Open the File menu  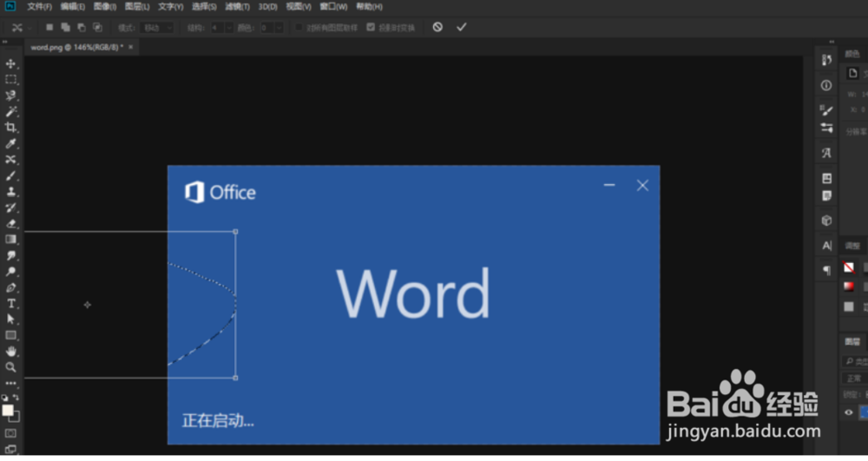click(39, 7)
